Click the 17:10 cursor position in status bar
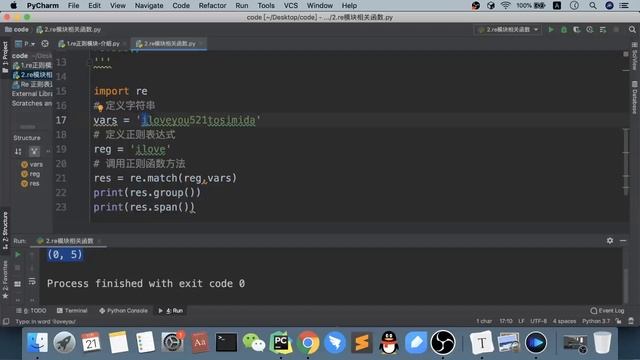The image size is (640, 360). pyautogui.click(x=506, y=321)
